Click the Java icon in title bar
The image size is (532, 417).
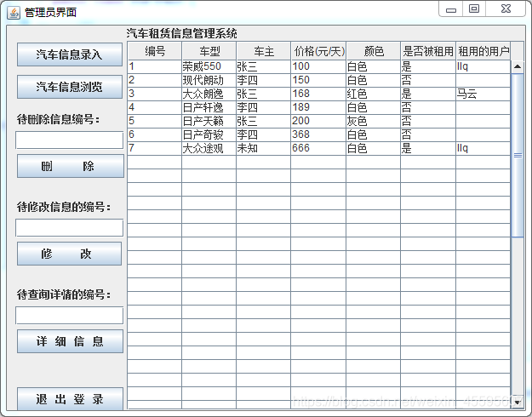[x=14, y=13]
